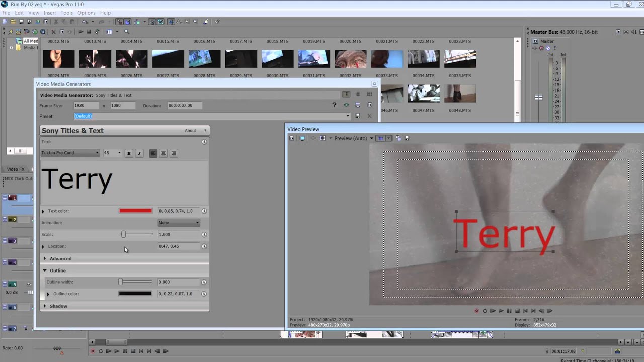Open the Preset (Default) dropdown arrow
This screenshot has width=644, height=362.
tap(348, 116)
